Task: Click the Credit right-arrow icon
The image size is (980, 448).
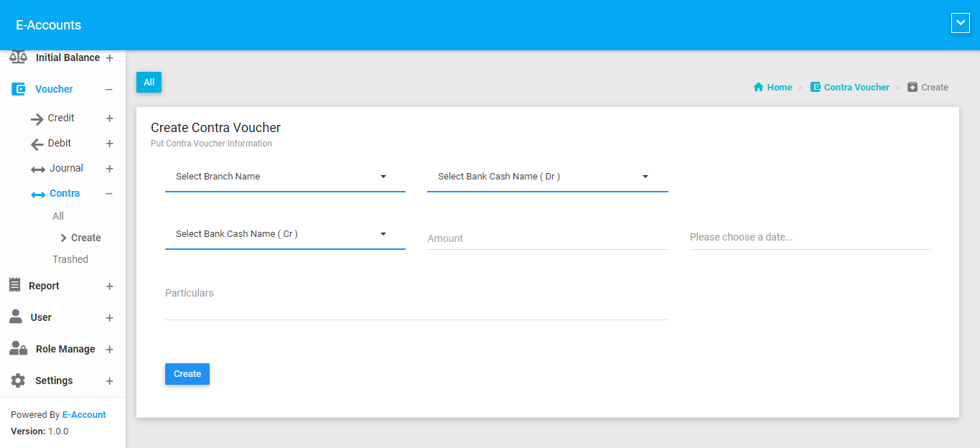Action: [x=37, y=119]
